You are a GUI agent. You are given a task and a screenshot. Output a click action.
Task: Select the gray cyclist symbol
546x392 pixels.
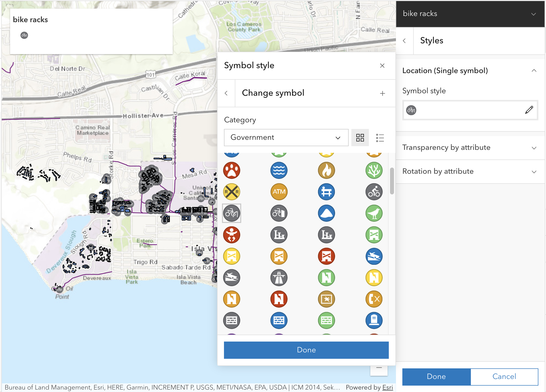(374, 192)
